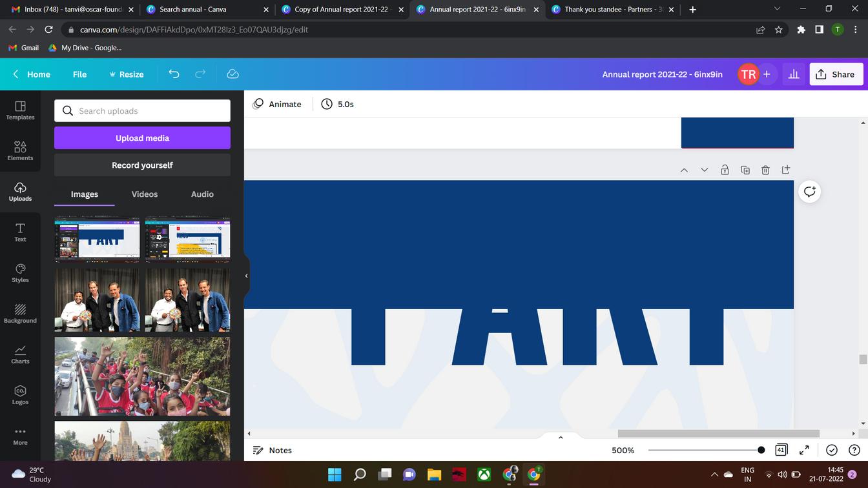
Task: Click the zoom slider handle
Action: tap(761, 450)
